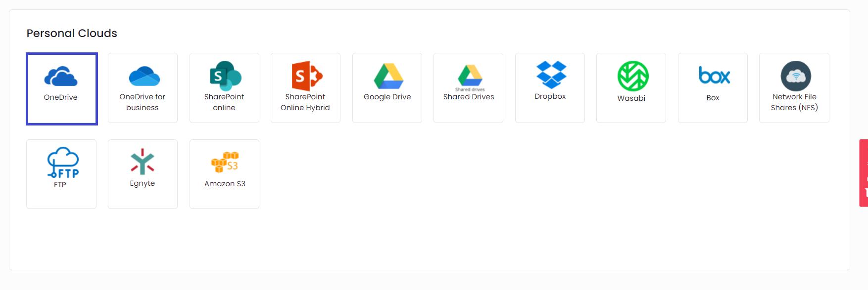Open the SharePoint online icon
The image size is (868, 290).
click(x=226, y=76)
